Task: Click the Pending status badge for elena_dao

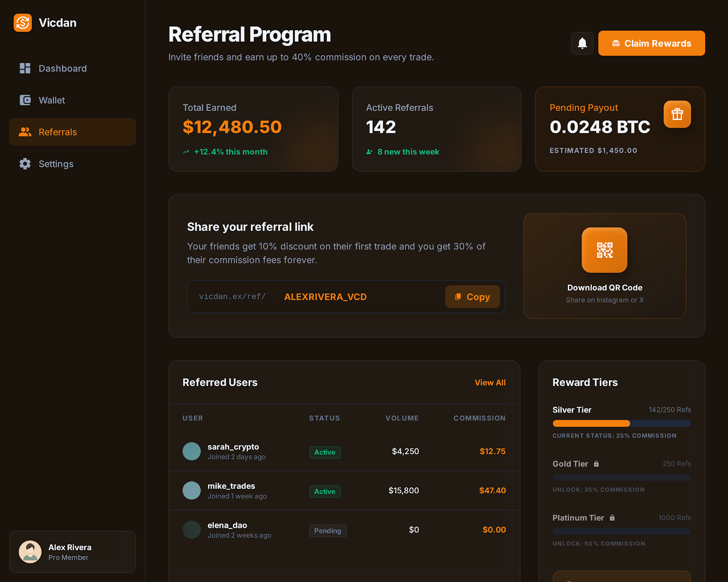Action: click(x=328, y=531)
